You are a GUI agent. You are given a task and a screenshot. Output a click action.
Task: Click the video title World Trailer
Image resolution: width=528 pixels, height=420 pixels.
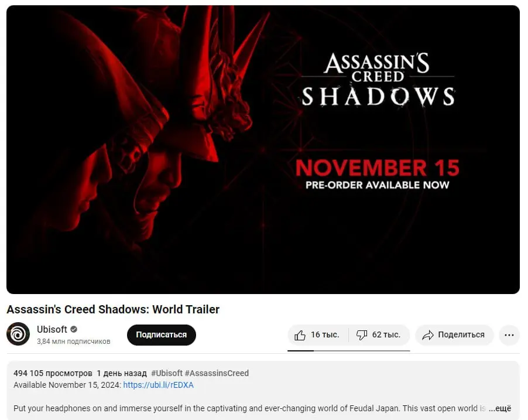tap(186, 309)
